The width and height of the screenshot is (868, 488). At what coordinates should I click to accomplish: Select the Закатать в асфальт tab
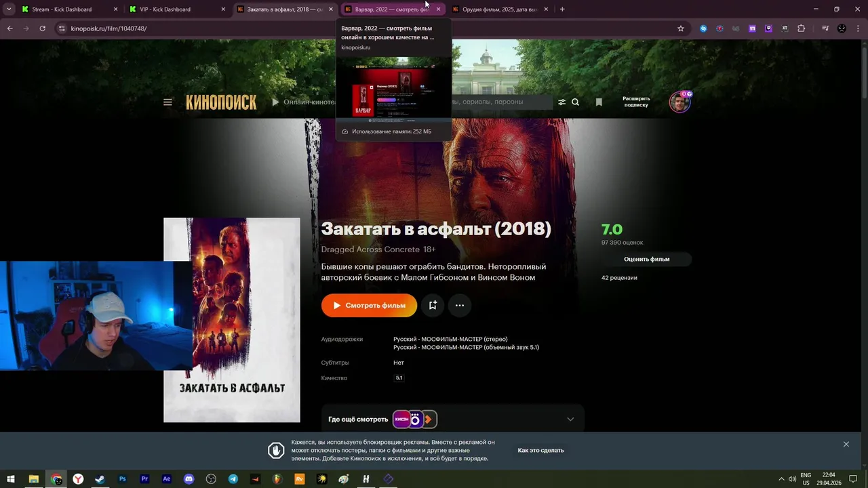tap(284, 9)
